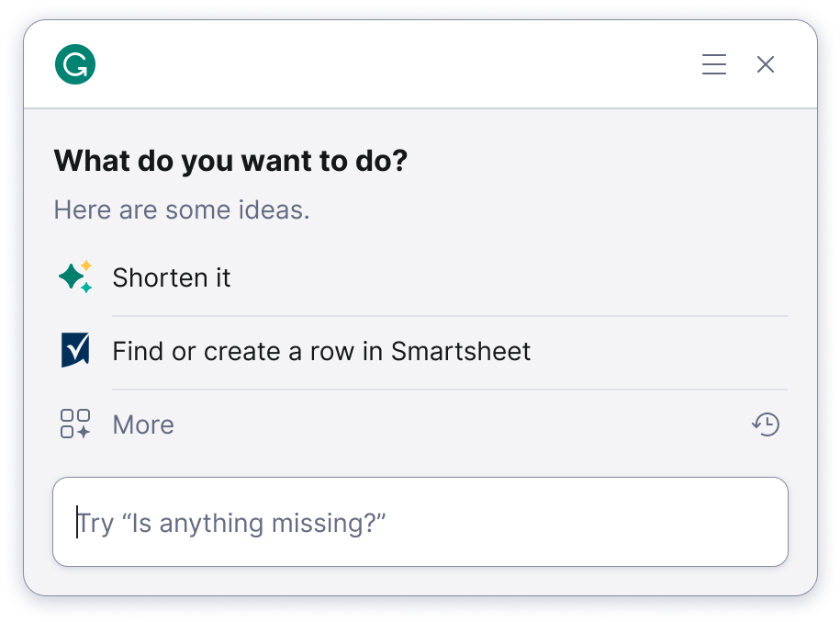Focus the "Is anything missing?" prompt box
840x622 pixels.
pos(420,522)
